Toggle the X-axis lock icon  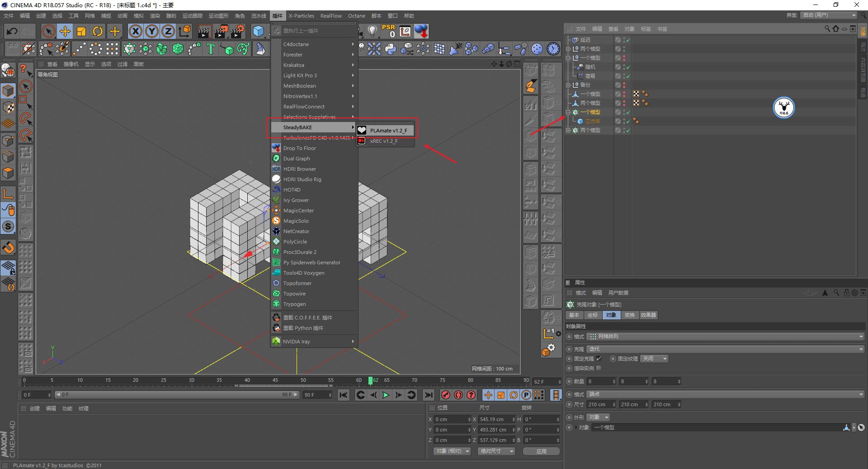click(x=135, y=31)
